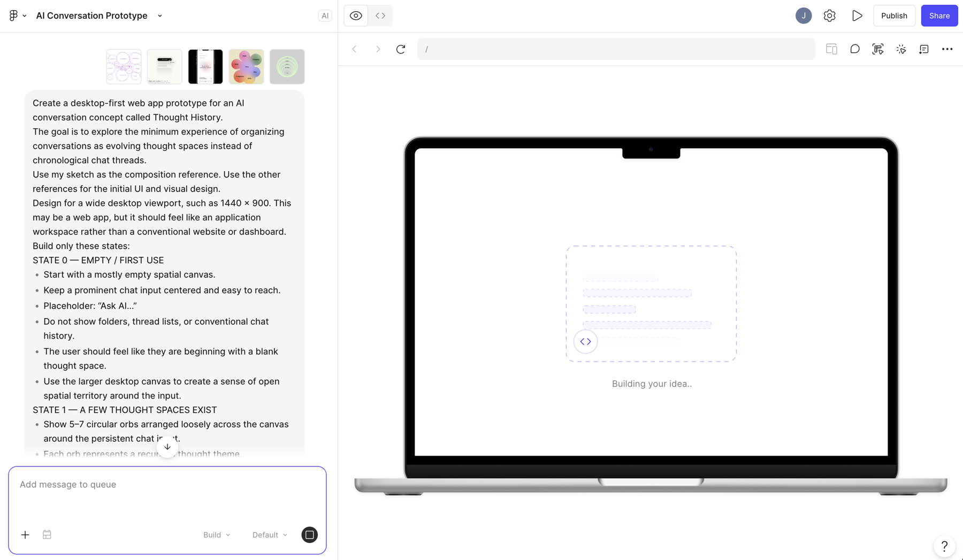
Task: Open settings gear icon
Action: [829, 16]
